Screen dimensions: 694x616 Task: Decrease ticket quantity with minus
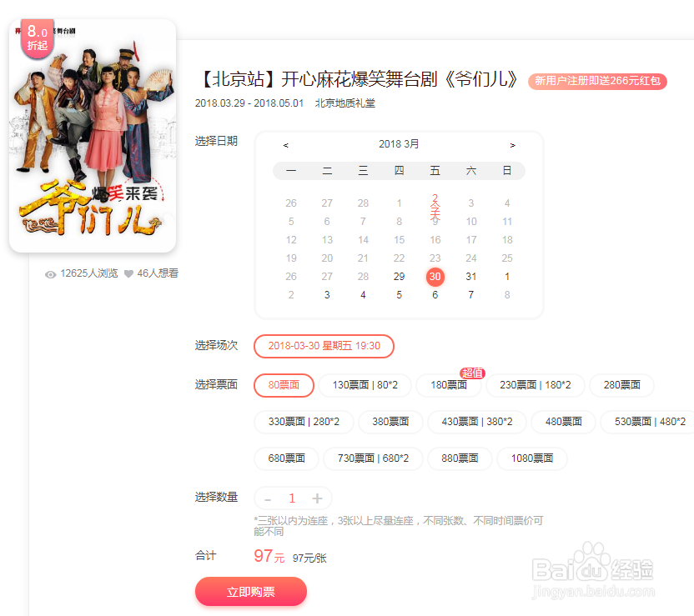(267, 499)
